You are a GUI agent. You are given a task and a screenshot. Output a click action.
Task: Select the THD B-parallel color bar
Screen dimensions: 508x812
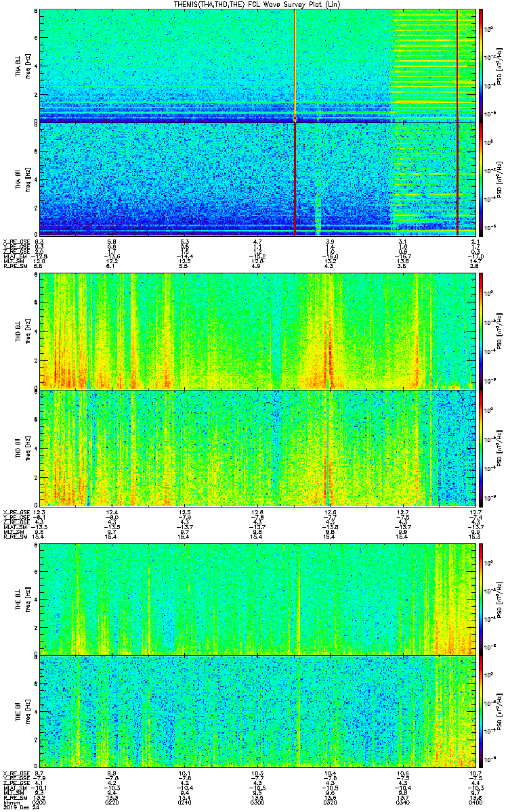tap(480, 448)
